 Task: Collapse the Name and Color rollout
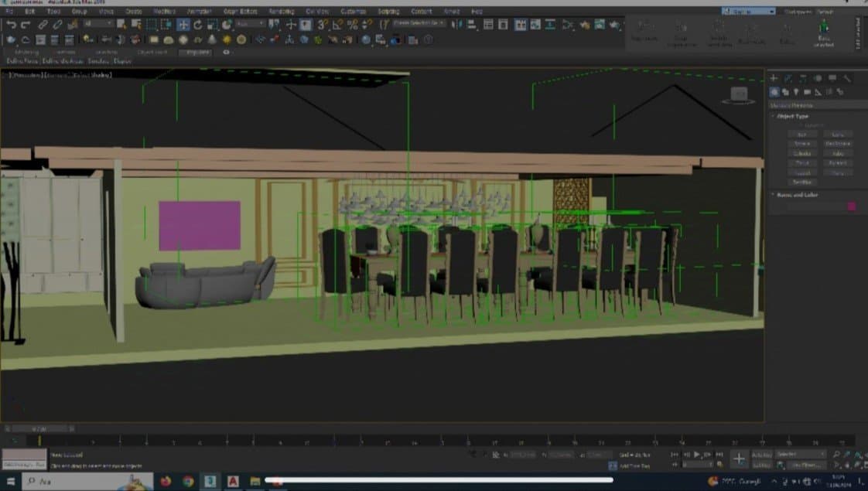click(797, 195)
